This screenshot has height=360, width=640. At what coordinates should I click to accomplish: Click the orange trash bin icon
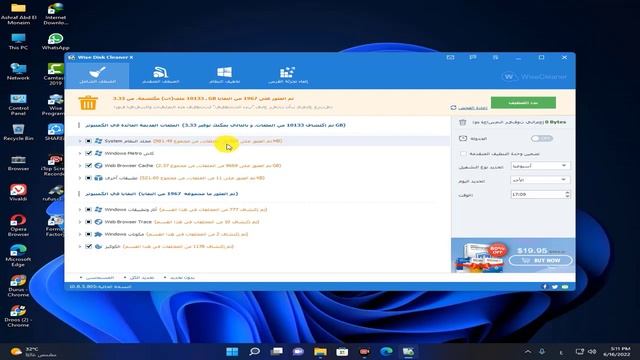[88, 103]
